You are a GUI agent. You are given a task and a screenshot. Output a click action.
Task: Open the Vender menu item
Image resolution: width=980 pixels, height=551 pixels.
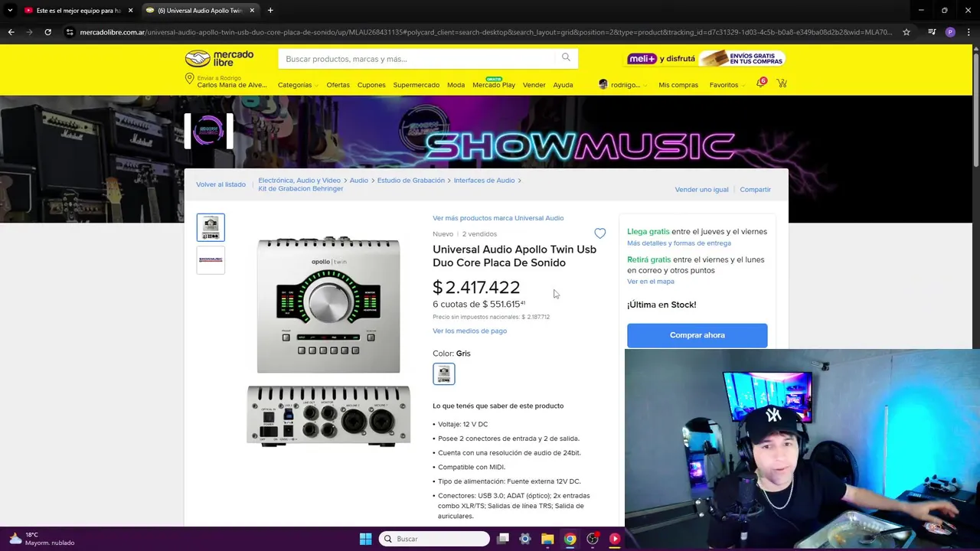click(x=534, y=85)
